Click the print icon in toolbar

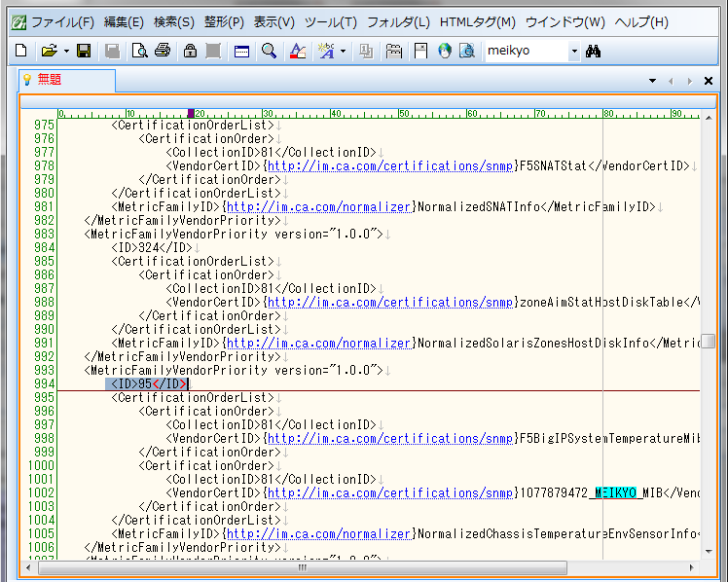click(x=162, y=51)
